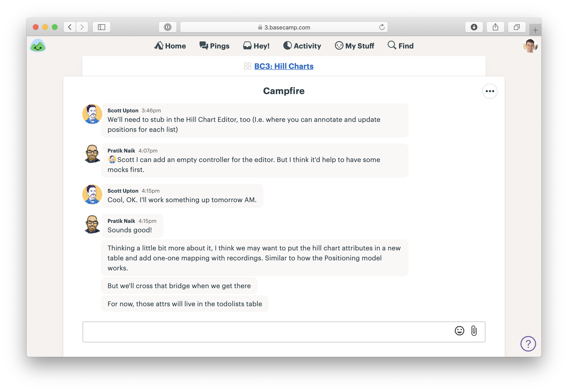568x392 pixels.
Task: Click the Basecamp mountain logo
Action: 38,45
